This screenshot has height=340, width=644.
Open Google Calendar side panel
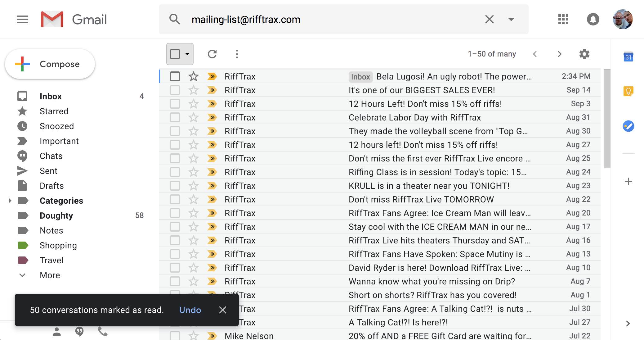[628, 57]
